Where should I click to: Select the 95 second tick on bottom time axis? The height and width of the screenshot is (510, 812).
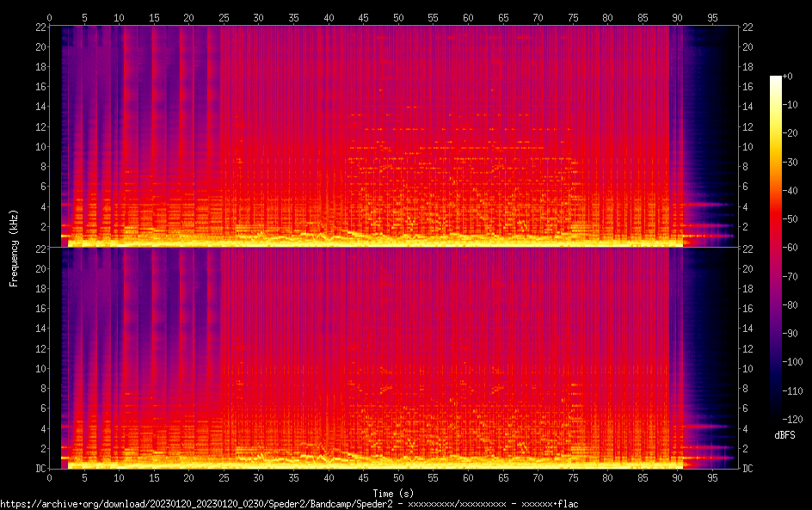[x=712, y=477]
